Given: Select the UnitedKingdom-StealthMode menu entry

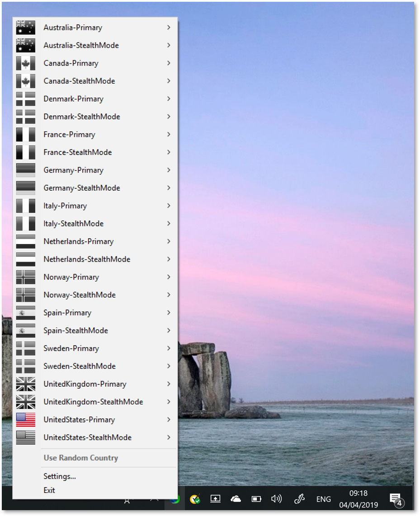Looking at the screenshot, I should click(x=95, y=402).
